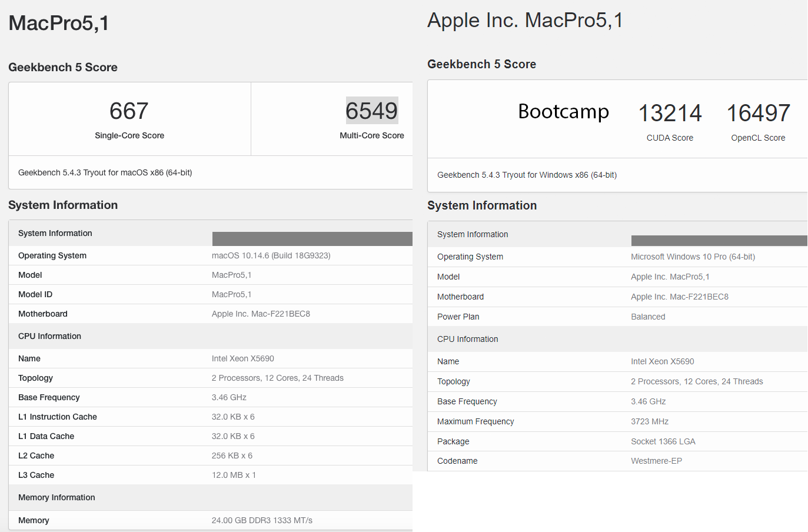Click left panel Topology value 2 Processors

pyautogui.click(x=278, y=378)
